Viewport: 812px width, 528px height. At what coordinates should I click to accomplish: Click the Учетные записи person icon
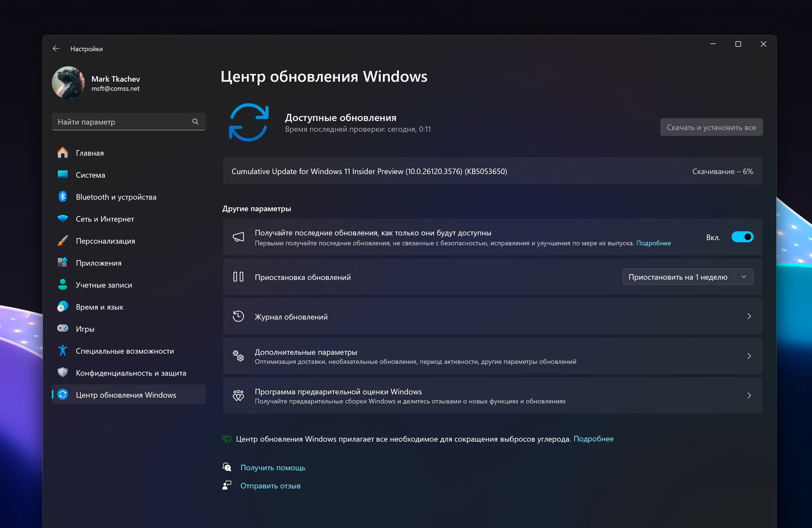coord(63,285)
